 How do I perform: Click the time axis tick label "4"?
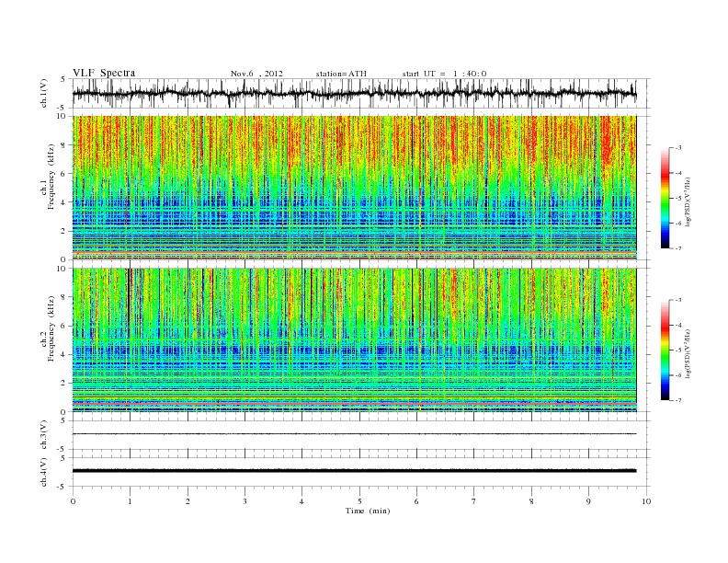tap(301, 501)
